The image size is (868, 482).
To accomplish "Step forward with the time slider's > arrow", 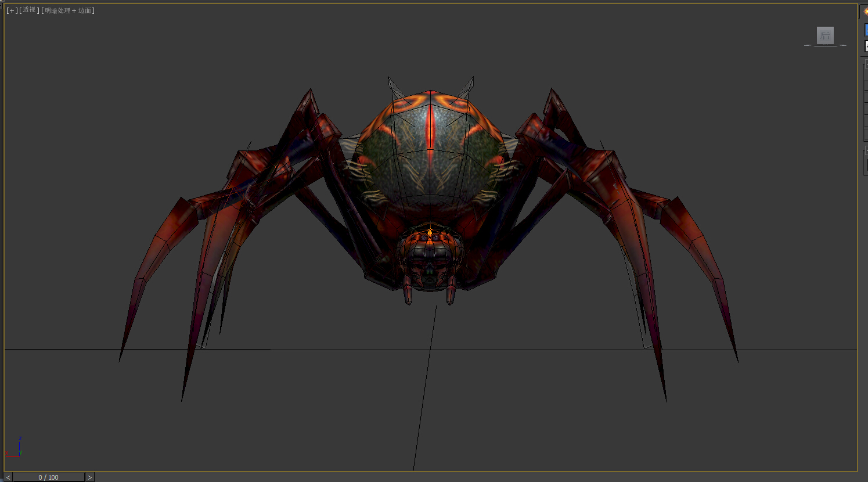I will point(89,477).
